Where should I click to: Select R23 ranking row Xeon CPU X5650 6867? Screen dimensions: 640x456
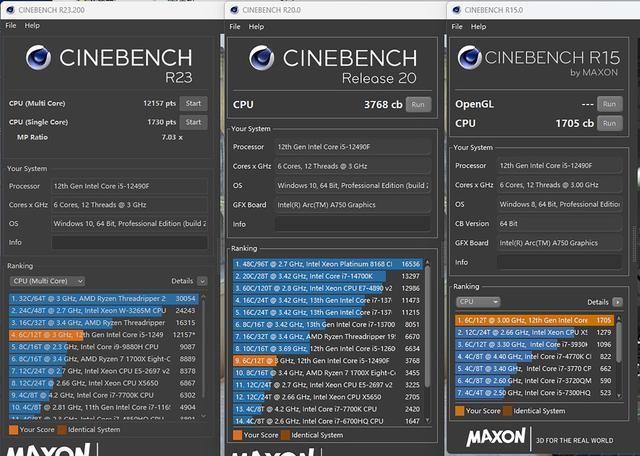[x=104, y=383]
